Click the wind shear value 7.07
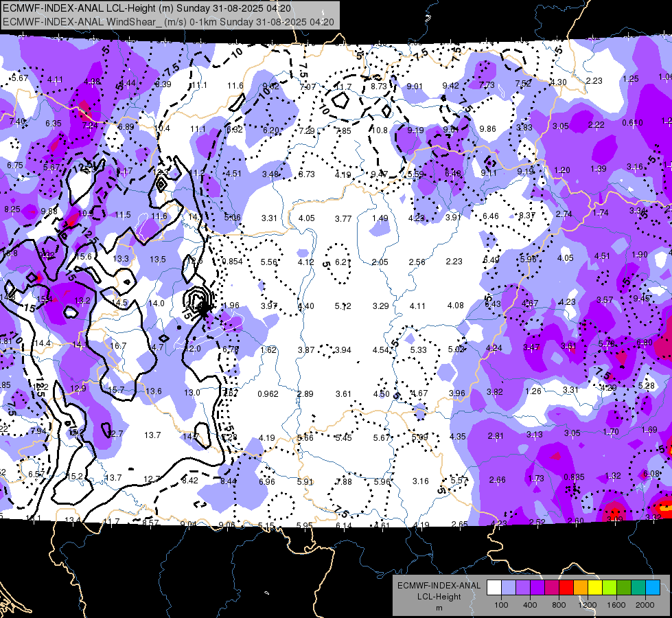The height and width of the screenshot is (618, 672). coord(308,87)
